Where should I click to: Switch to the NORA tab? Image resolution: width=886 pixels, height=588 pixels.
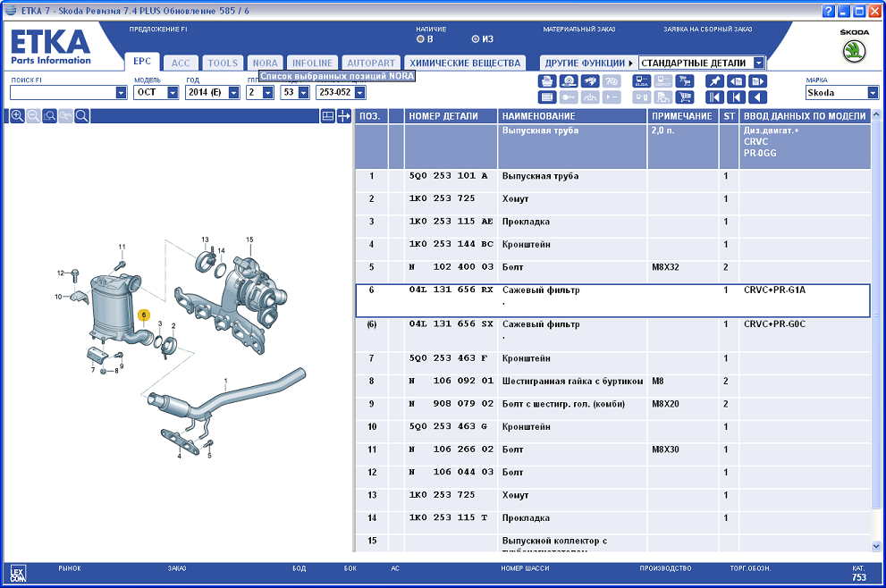tap(265, 63)
